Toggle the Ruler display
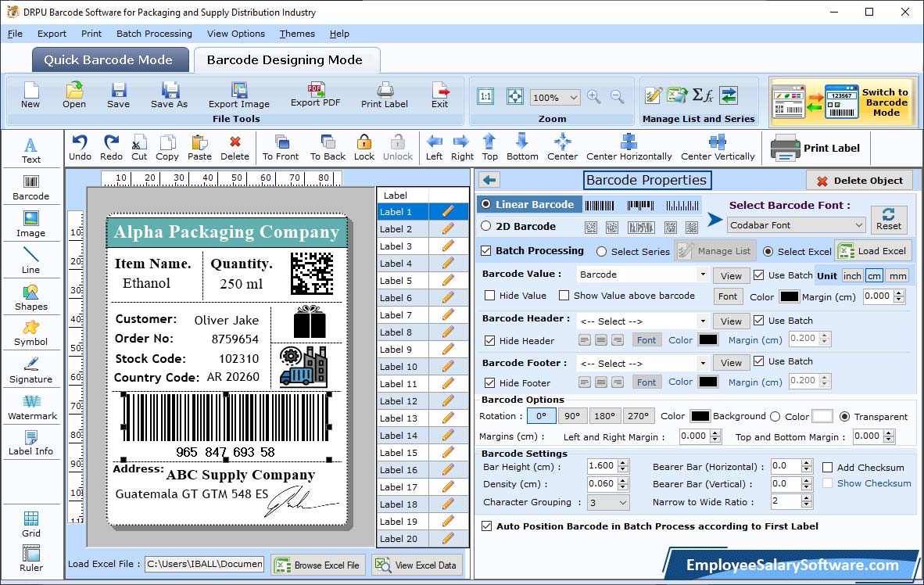The image size is (924, 585). 30,558
